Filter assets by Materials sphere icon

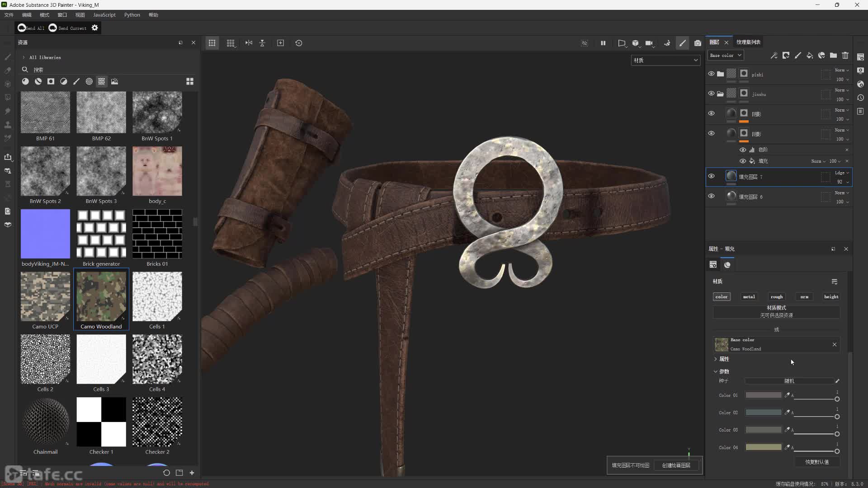click(x=25, y=81)
